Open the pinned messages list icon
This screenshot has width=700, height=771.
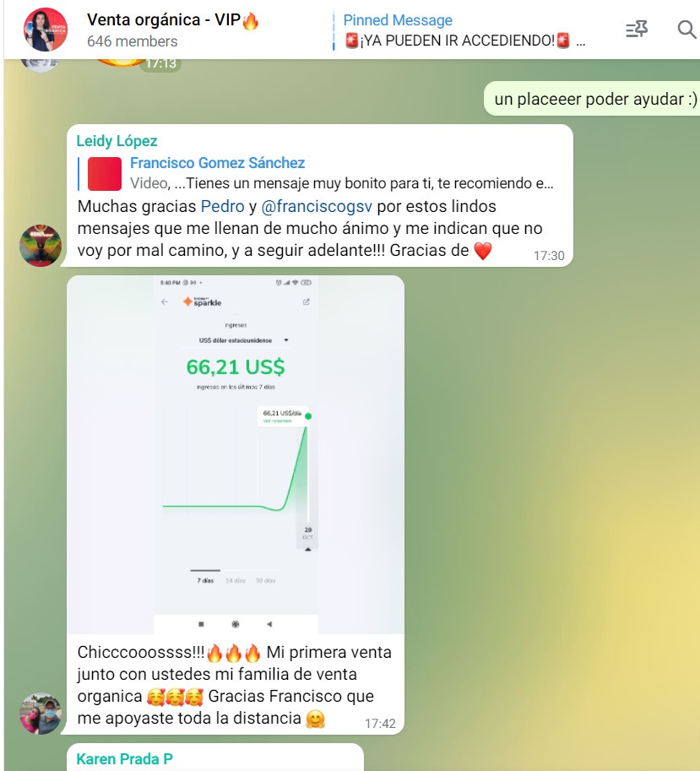click(637, 30)
